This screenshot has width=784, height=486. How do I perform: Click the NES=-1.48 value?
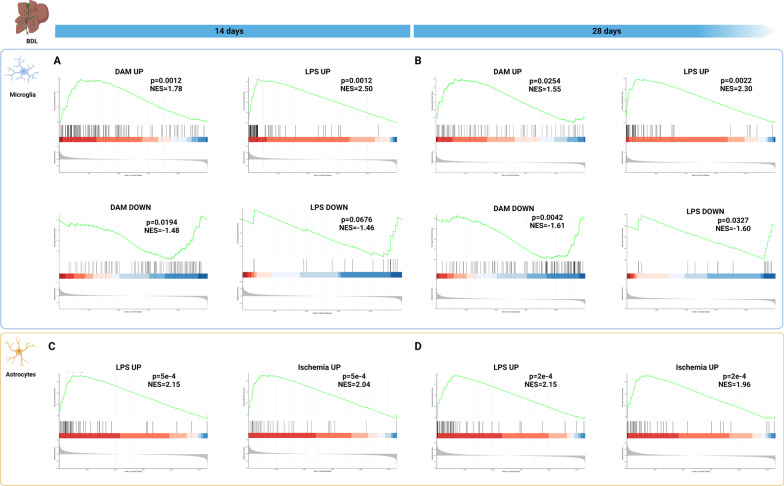click(162, 230)
